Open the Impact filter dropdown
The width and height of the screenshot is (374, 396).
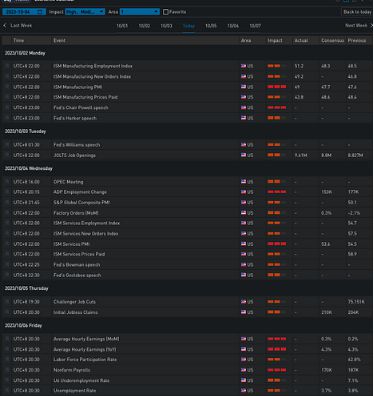pyautogui.click(x=85, y=12)
